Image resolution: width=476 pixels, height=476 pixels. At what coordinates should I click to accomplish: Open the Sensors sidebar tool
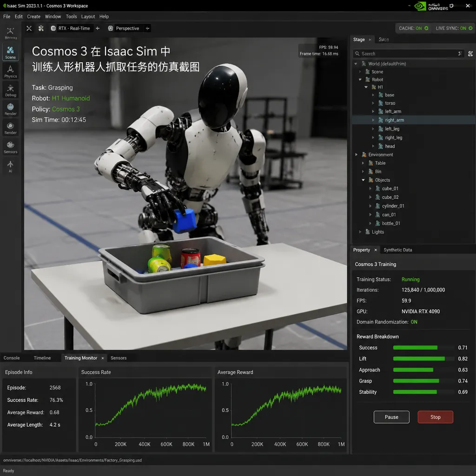pyautogui.click(x=10, y=147)
